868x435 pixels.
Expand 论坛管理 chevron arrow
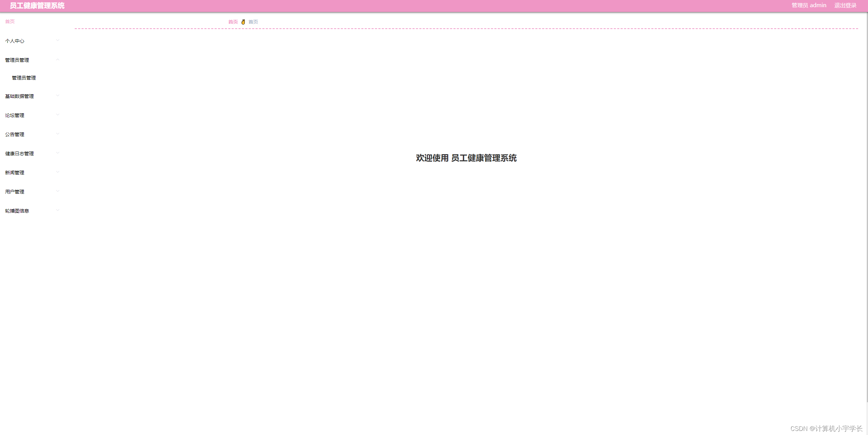point(58,115)
